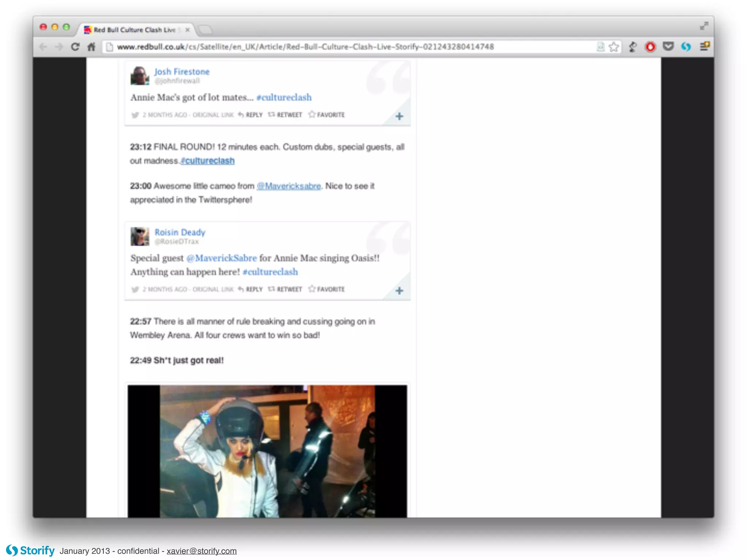Open the xavier@storify.com email link
747x560 pixels.
[202, 551]
